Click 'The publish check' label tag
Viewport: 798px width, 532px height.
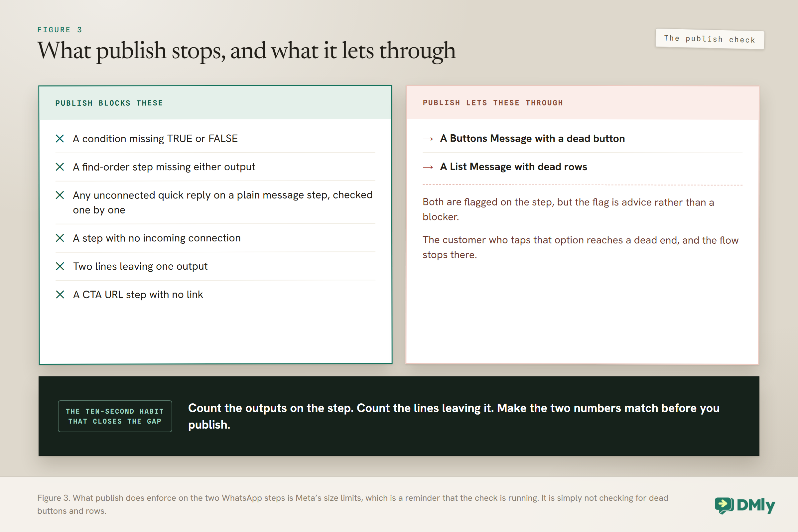tap(710, 39)
